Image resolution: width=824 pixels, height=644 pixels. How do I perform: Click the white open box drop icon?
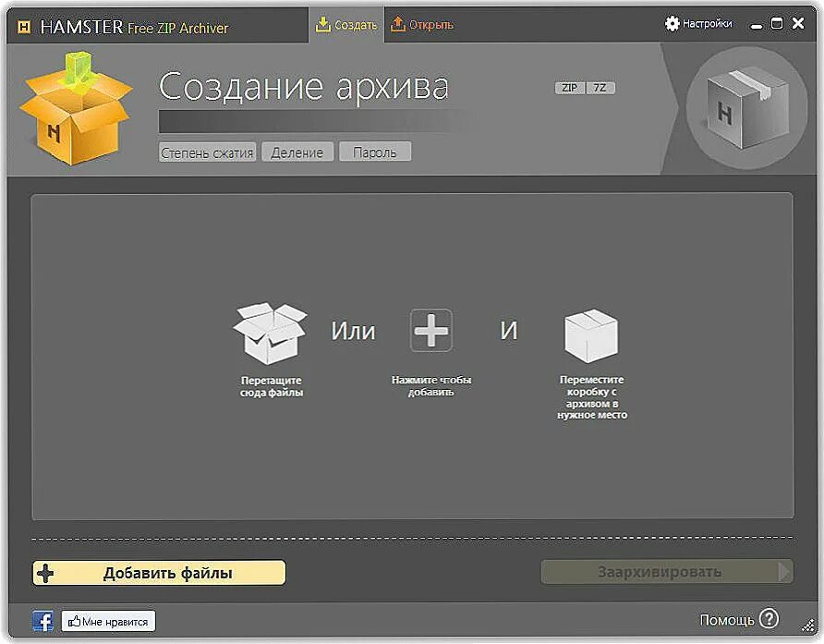click(x=270, y=334)
